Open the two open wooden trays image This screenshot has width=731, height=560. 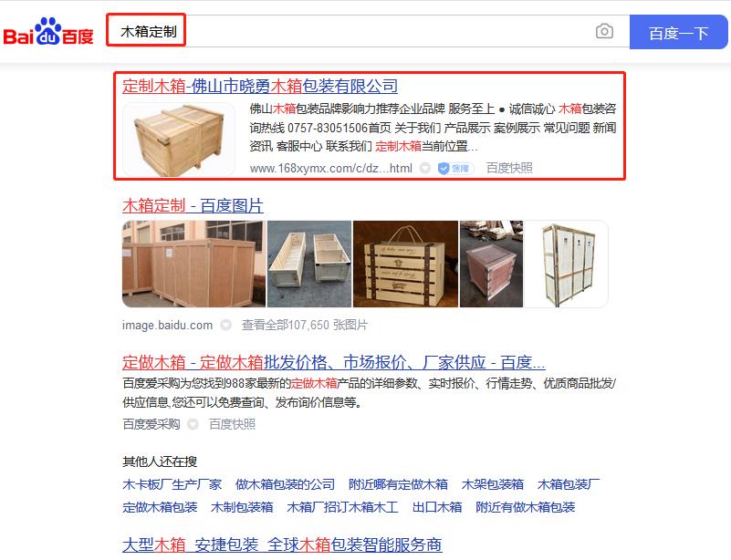click(309, 264)
